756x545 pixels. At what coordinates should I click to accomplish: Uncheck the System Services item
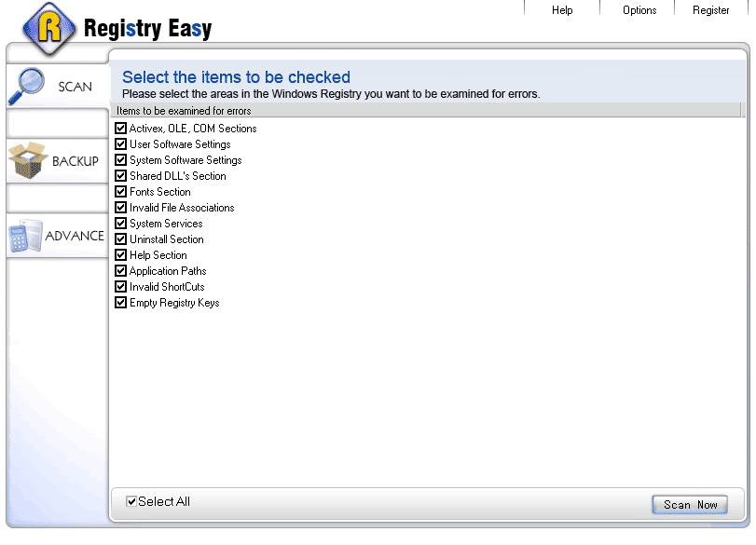pos(120,224)
